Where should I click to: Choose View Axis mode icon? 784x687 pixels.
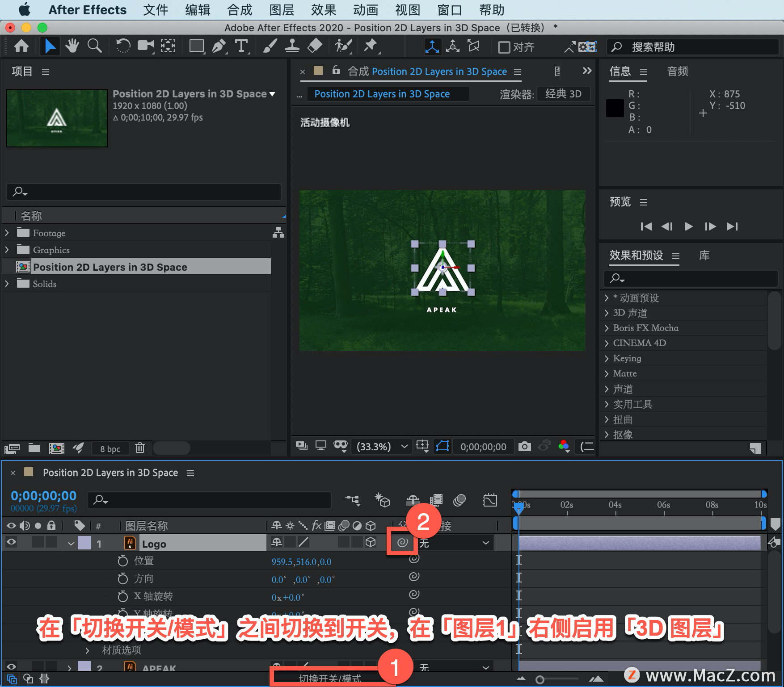(473, 46)
